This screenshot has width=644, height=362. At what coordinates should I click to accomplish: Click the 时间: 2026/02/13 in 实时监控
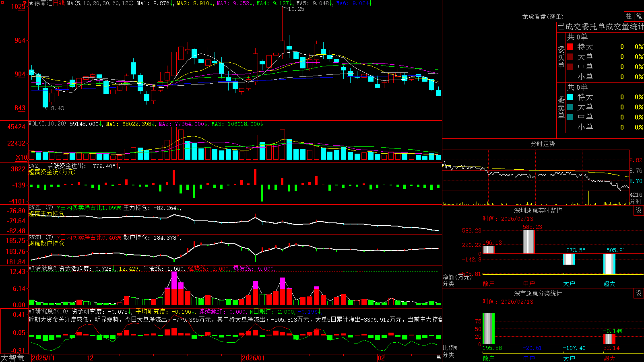click(x=508, y=219)
